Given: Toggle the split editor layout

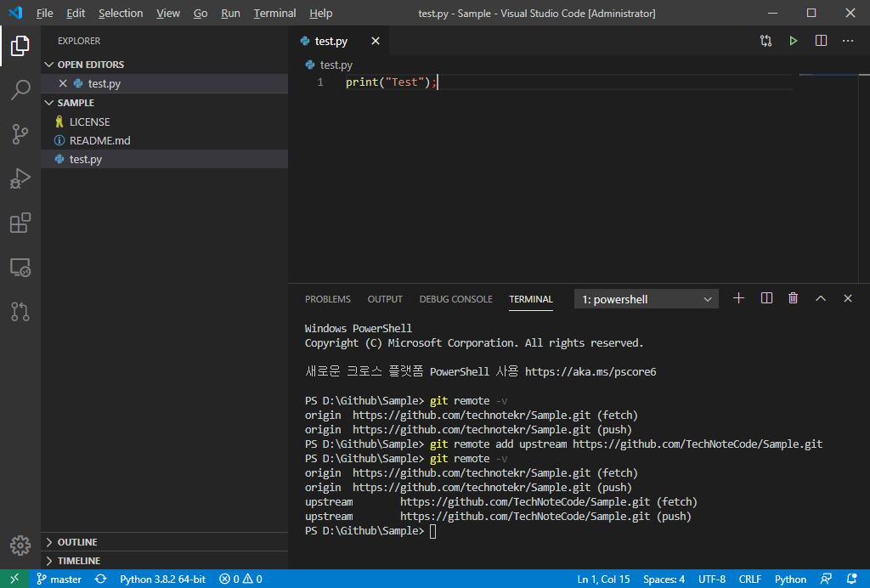Looking at the screenshot, I should (820, 40).
